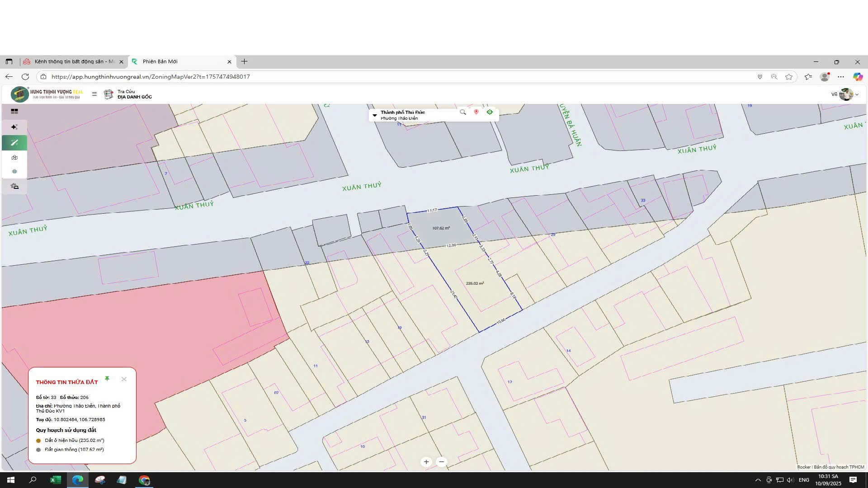Click the red map pin marker icon
868x488 pixels.
click(x=476, y=112)
